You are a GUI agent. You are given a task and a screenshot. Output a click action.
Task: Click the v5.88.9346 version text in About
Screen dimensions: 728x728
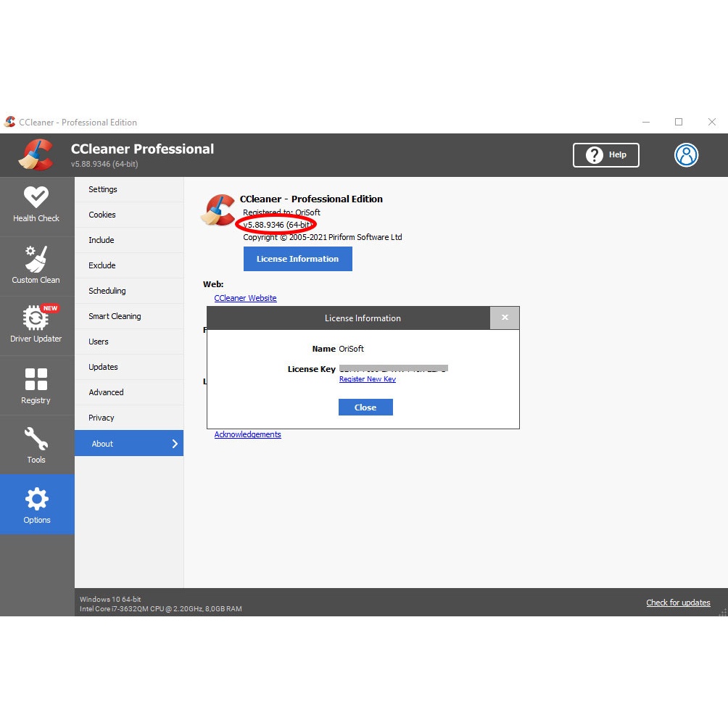pyautogui.click(x=277, y=225)
